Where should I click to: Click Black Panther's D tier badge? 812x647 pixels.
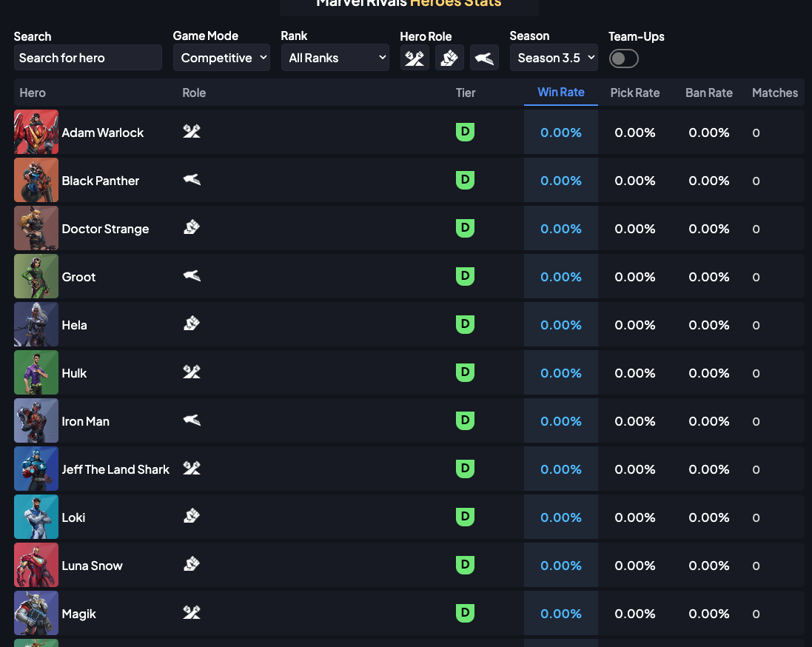[x=465, y=180]
